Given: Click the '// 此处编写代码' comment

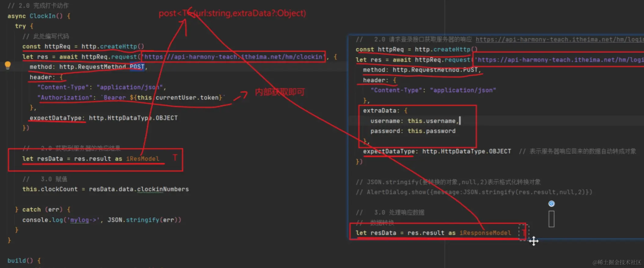Looking at the screenshot, I should click(46, 36).
